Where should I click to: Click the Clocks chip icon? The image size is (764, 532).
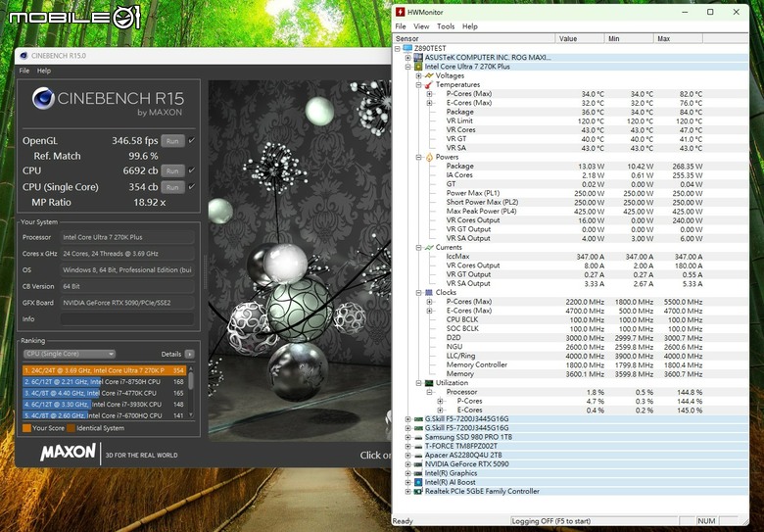pos(429,292)
